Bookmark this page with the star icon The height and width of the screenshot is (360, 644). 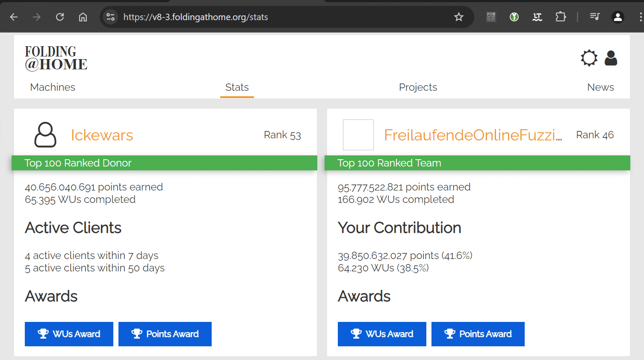[x=459, y=17]
